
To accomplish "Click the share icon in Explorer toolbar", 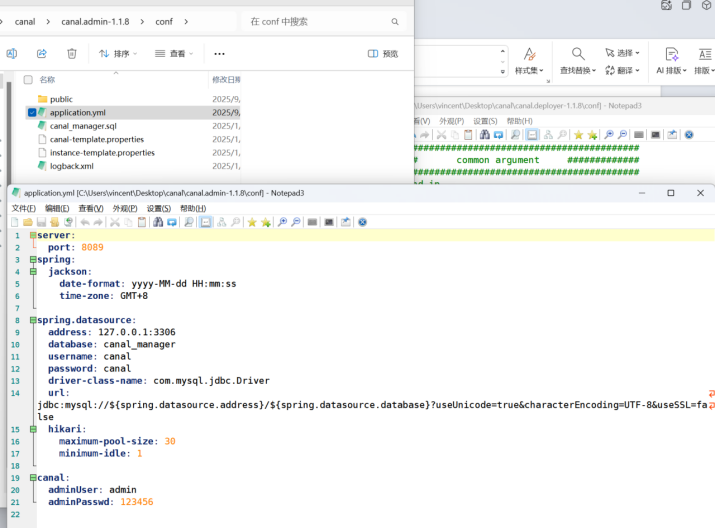I will point(41,54).
